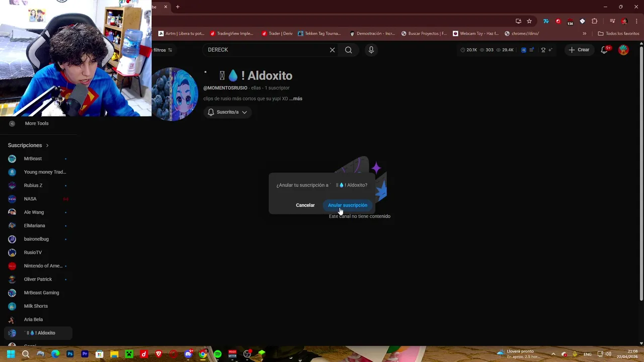Show more bookmarks with the double chevron

584,34
